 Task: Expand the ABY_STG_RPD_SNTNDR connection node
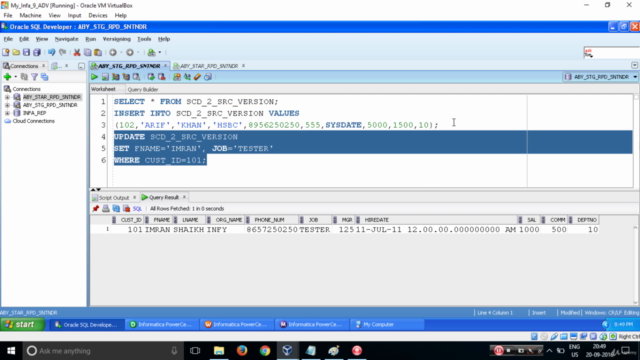(x=7, y=105)
